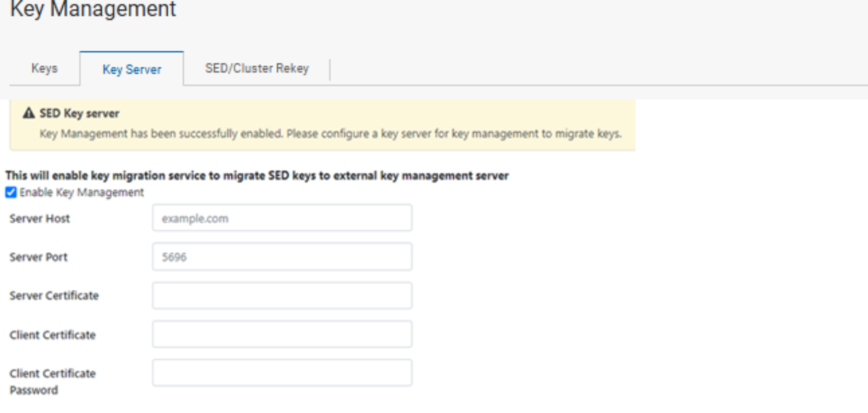Click the 'Client Certificate Password' label
Image resolution: width=868 pixels, height=413 pixels.
coord(53,382)
